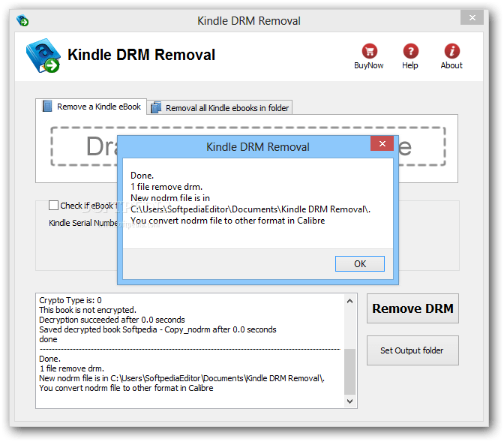This screenshot has height=442, width=504.
Task: Click 'You convert nodrm file' text in the log
Action: 126,388
